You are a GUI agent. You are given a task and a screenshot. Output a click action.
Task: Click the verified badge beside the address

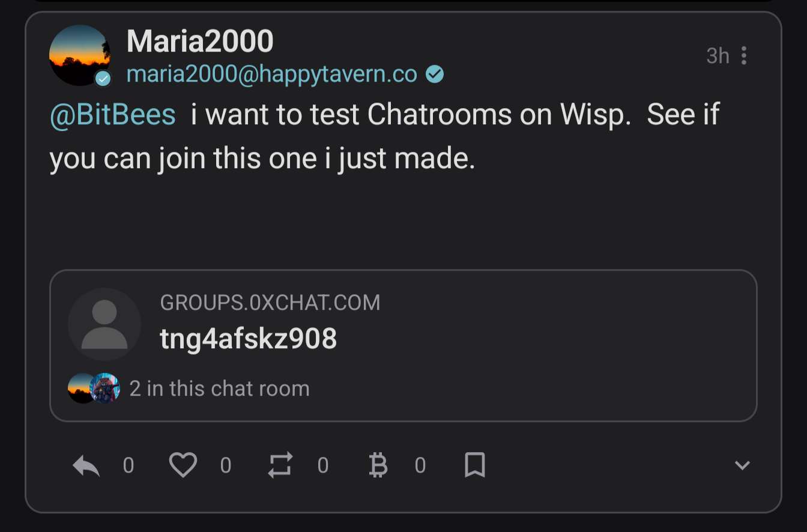click(x=435, y=74)
